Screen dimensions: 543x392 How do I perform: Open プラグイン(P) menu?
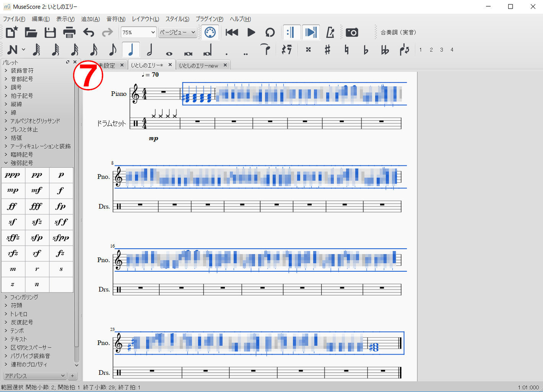(x=210, y=19)
